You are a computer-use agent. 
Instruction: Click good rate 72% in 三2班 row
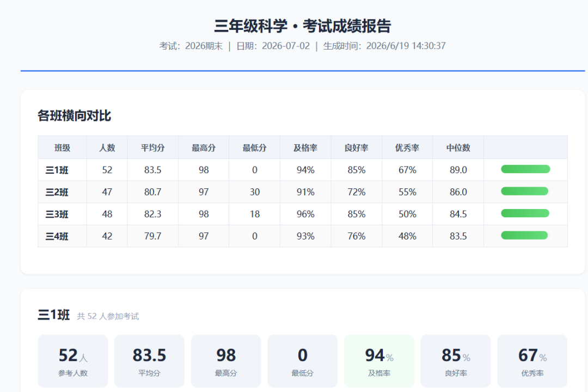(356, 192)
